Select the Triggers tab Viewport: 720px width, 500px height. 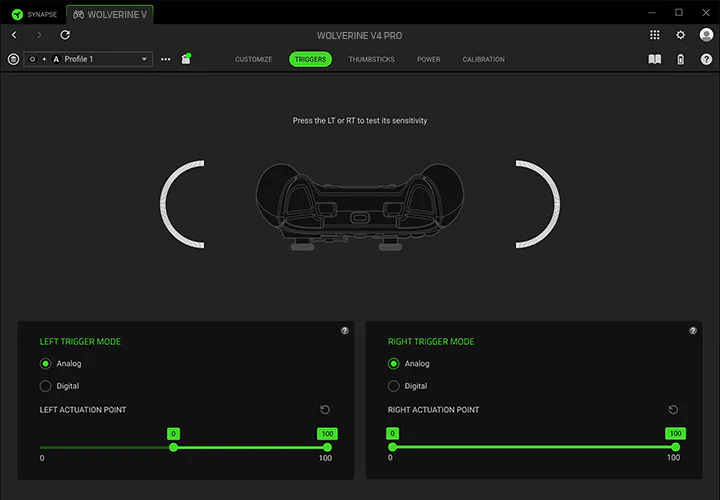[x=310, y=59]
